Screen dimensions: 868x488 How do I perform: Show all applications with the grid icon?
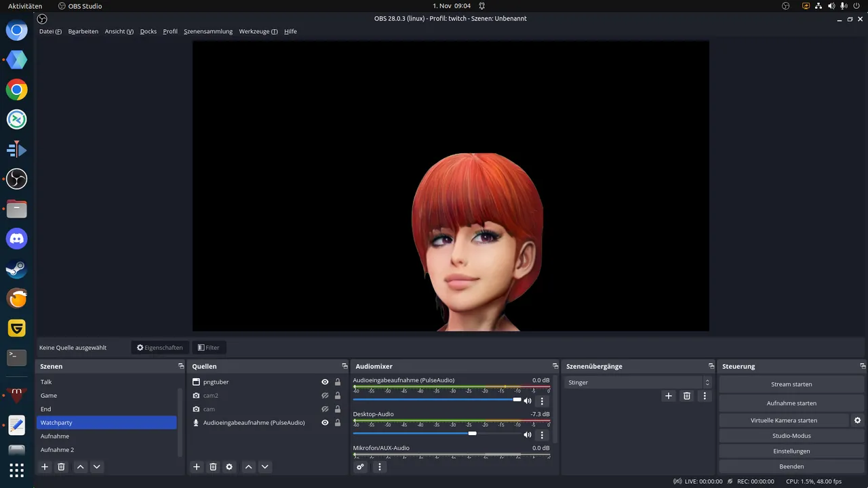click(16, 470)
